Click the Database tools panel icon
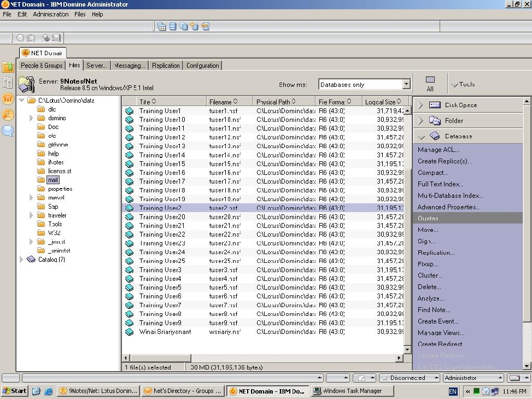532x399 pixels. 435,136
